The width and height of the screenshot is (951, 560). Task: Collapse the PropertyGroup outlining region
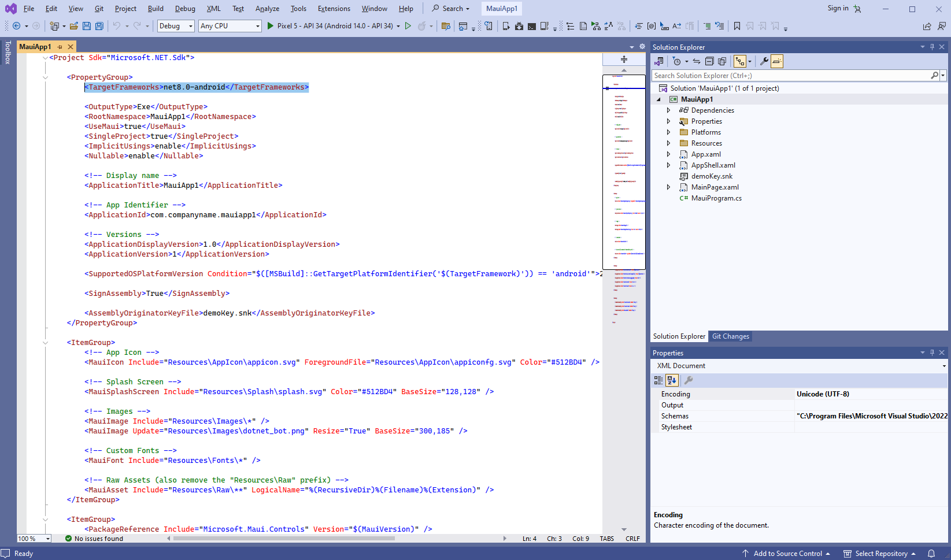(45, 77)
